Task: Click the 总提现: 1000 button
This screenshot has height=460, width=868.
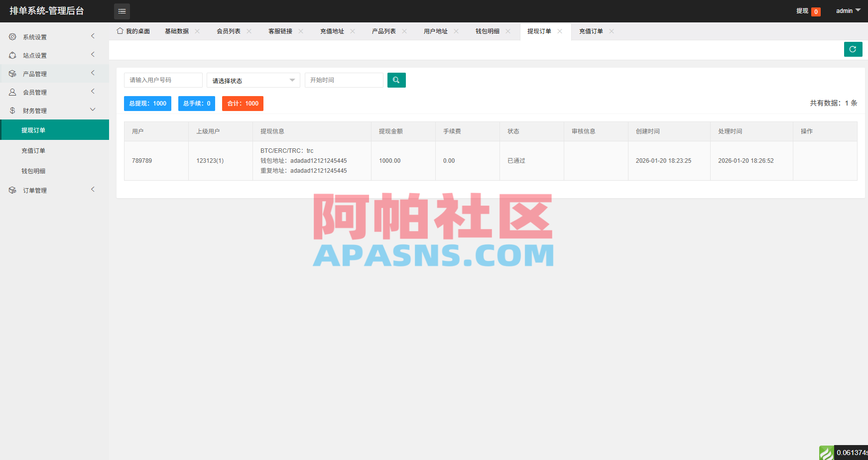Action: coord(147,104)
